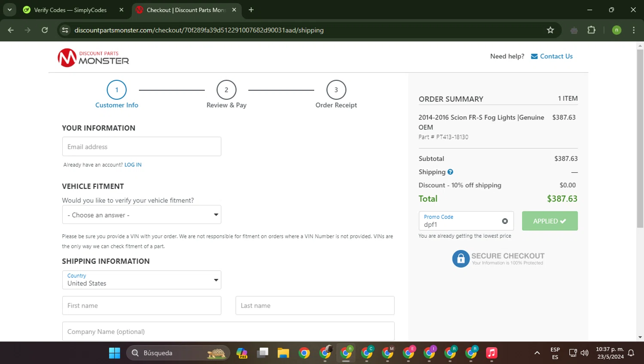Select step 1 Customer Info circle
The height and width of the screenshot is (364, 644).
coord(117,90)
